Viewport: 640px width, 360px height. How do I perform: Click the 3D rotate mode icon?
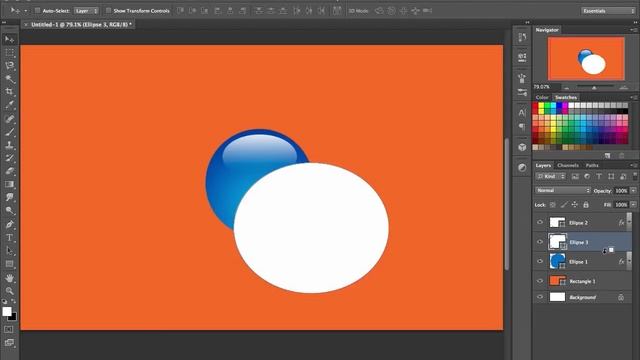pyautogui.click(x=379, y=11)
